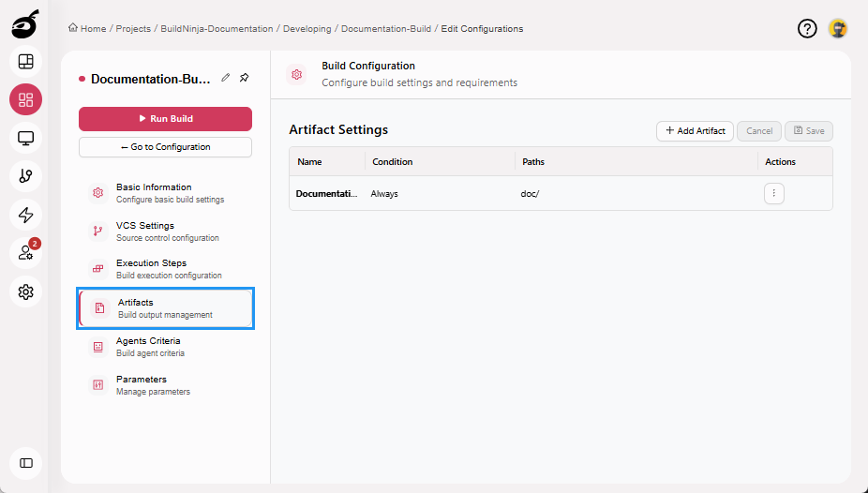Open the lightning bolt sidebar icon
This screenshot has height=493, width=868.
tap(25, 215)
